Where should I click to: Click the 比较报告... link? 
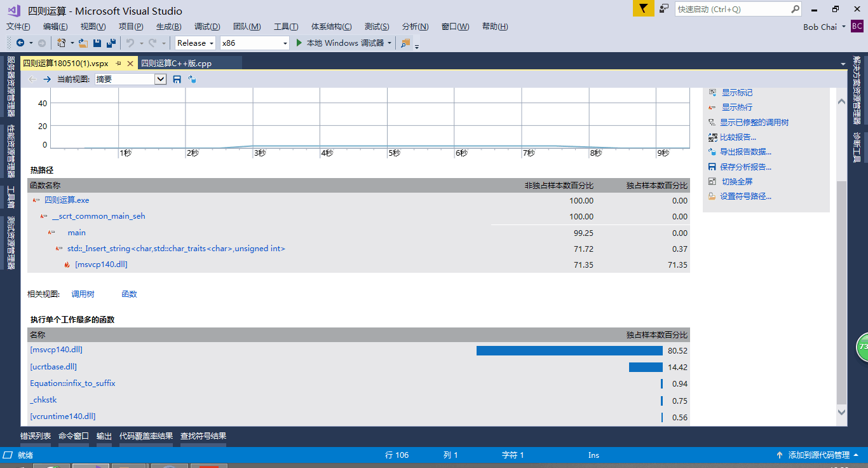pyautogui.click(x=738, y=137)
